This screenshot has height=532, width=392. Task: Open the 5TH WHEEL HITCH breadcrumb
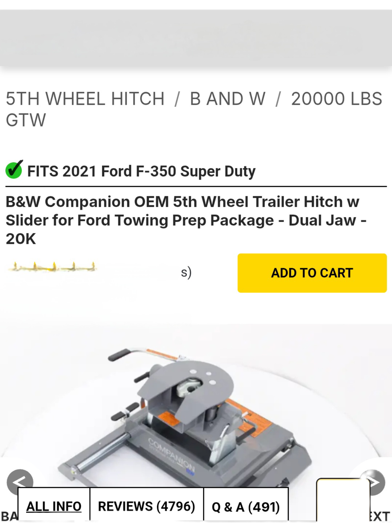click(85, 98)
